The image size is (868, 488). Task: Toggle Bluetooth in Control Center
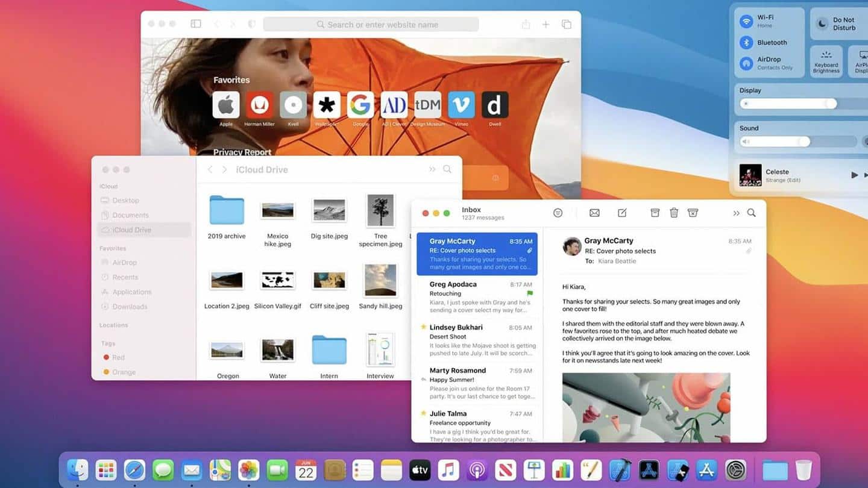coord(747,42)
